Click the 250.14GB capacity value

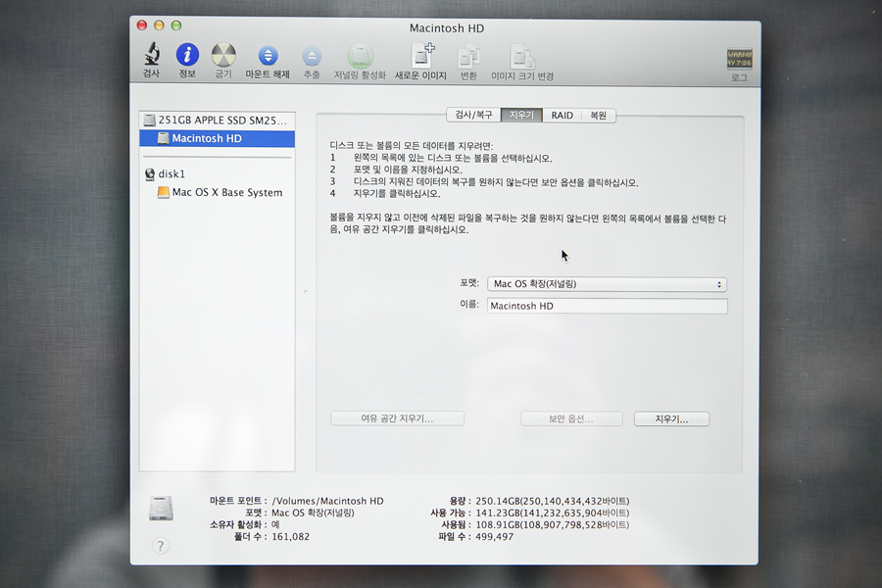(553, 501)
